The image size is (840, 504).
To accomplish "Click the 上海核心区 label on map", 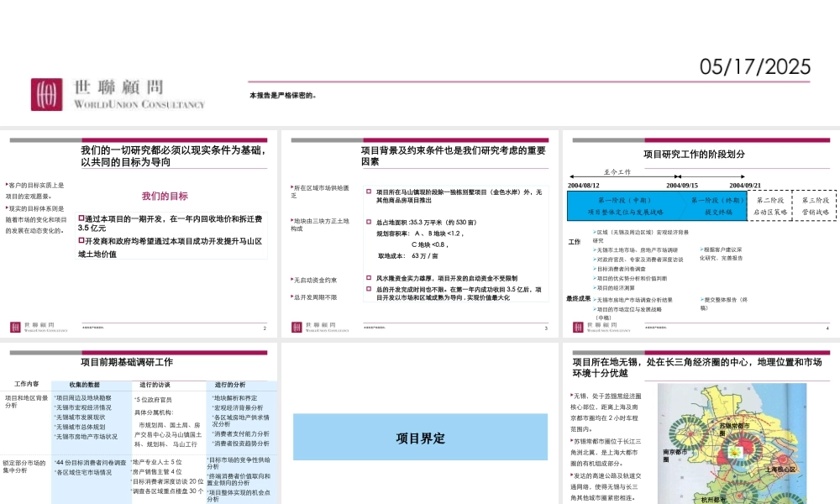I will pyautogui.click(x=780, y=470).
